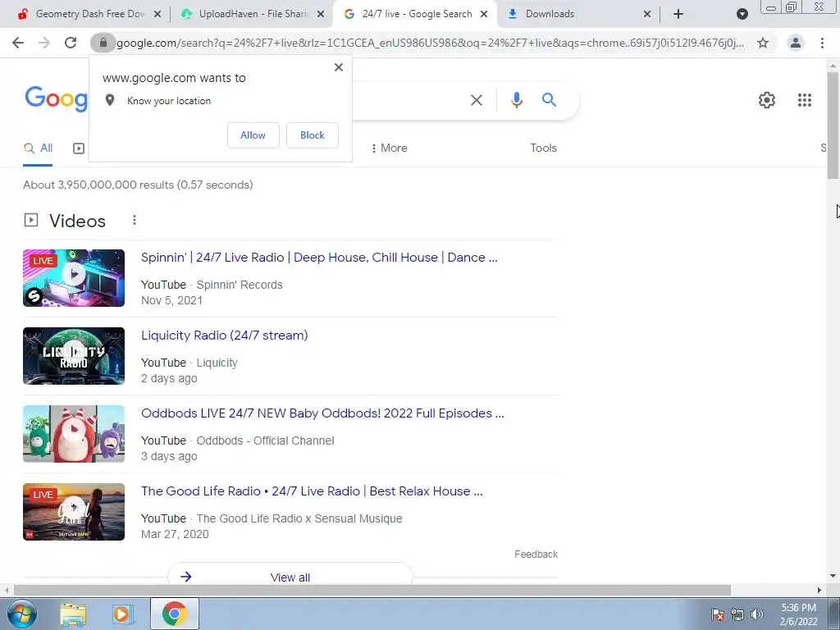Open The Good Life Radio video link
This screenshot has height=630, width=840.
tap(312, 491)
